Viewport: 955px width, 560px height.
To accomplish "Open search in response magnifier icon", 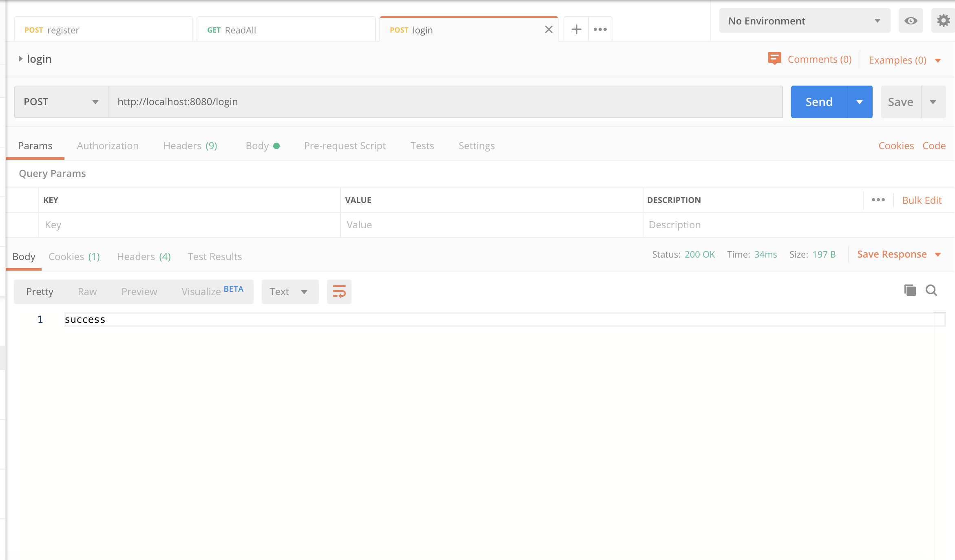I will coord(931,290).
